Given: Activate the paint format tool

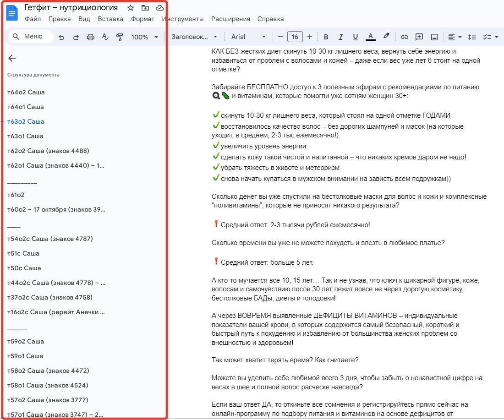Looking at the screenshot, I should point(120,37).
